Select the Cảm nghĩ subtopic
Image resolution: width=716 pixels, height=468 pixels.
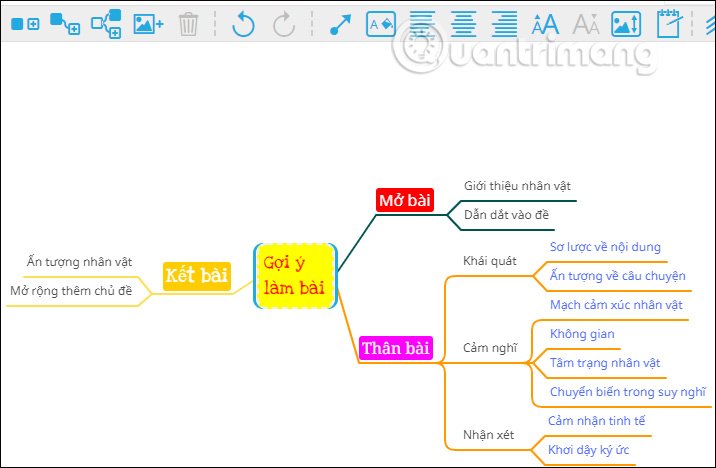pyautogui.click(x=490, y=348)
